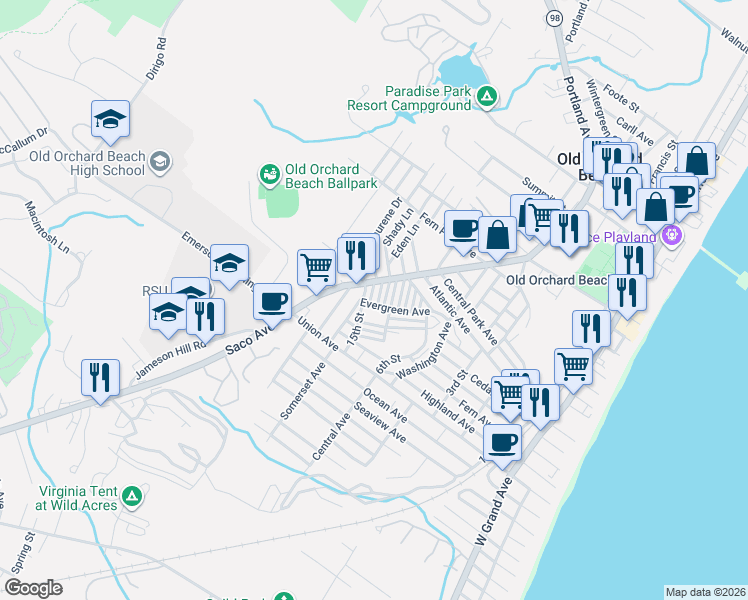The height and width of the screenshot is (600, 748).
Task: Open grocery cart marker west of Shady Ln
Action: (x=316, y=270)
